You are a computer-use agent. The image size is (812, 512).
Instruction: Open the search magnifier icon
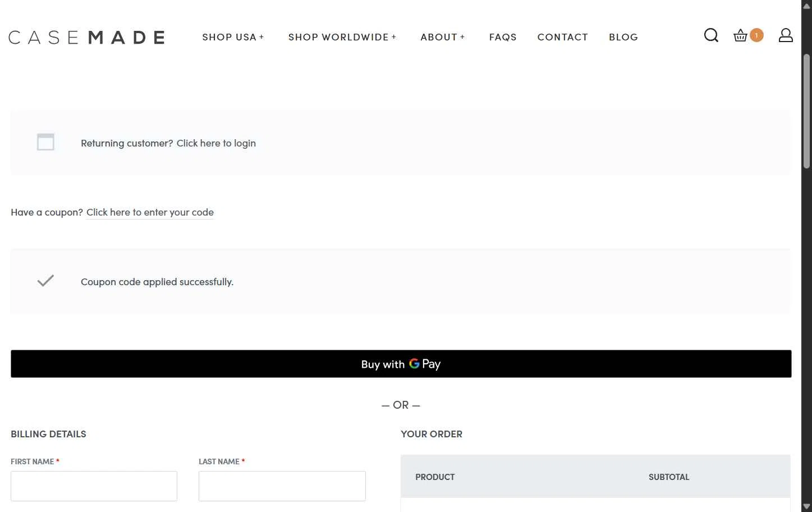(711, 35)
